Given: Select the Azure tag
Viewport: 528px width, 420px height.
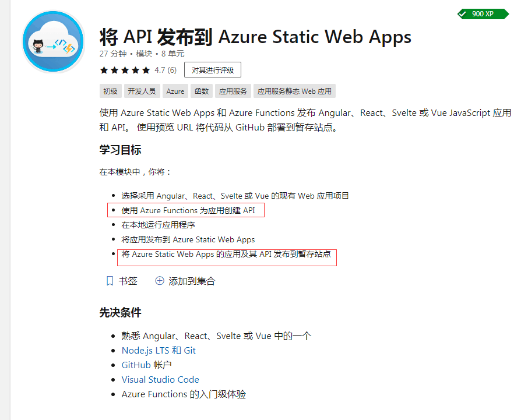Looking at the screenshot, I should click(x=175, y=91).
